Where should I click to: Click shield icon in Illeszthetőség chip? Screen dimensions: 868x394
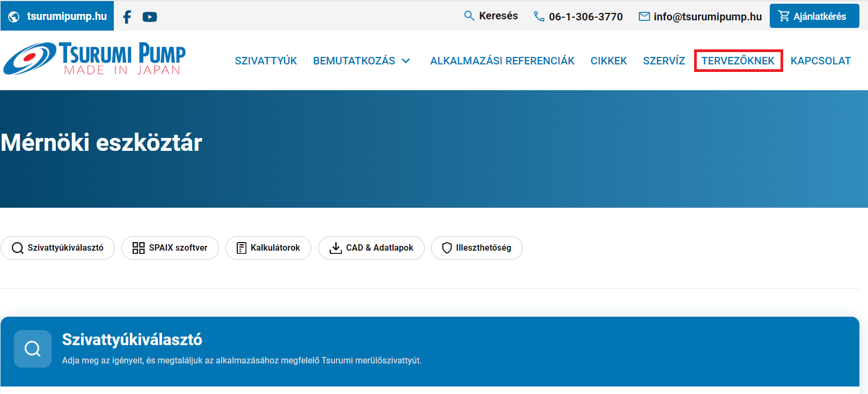tap(447, 248)
